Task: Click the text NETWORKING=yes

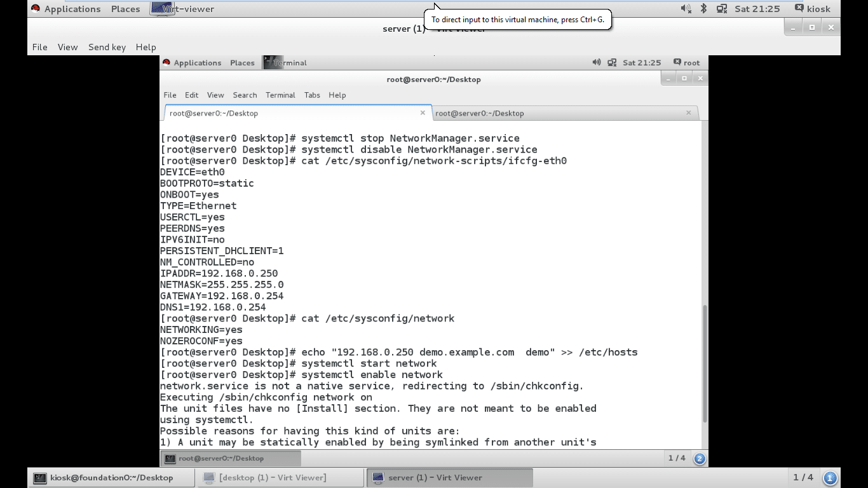Action: point(201,330)
